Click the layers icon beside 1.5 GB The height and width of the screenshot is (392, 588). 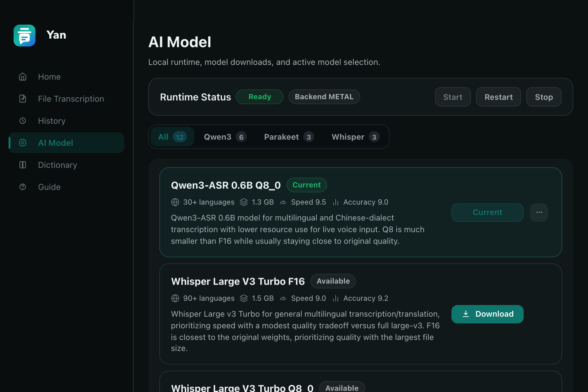244,298
